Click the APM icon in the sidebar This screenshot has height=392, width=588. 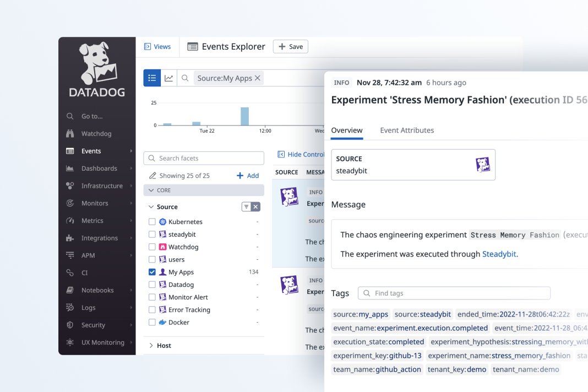click(x=70, y=255)
